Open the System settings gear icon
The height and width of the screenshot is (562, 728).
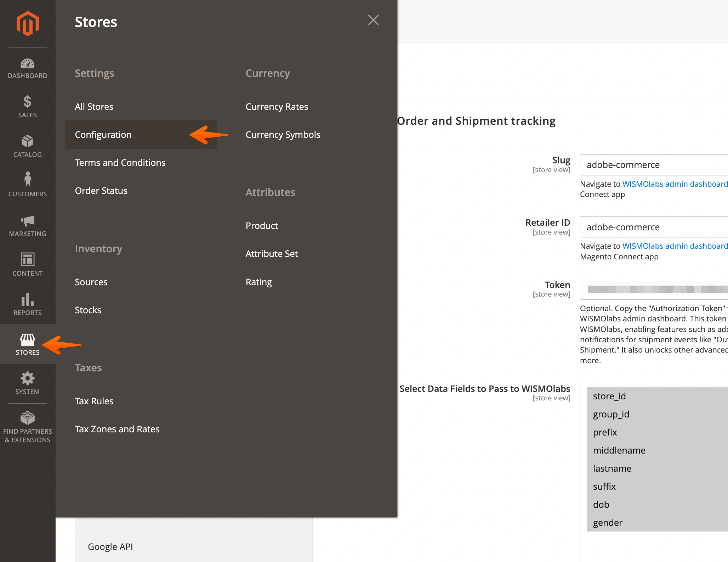27,383
